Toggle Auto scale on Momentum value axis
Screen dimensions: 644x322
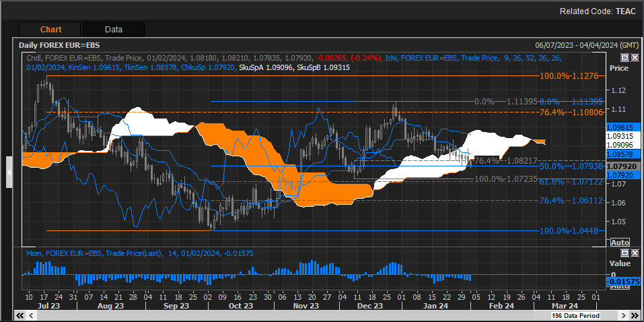[620, 286]
